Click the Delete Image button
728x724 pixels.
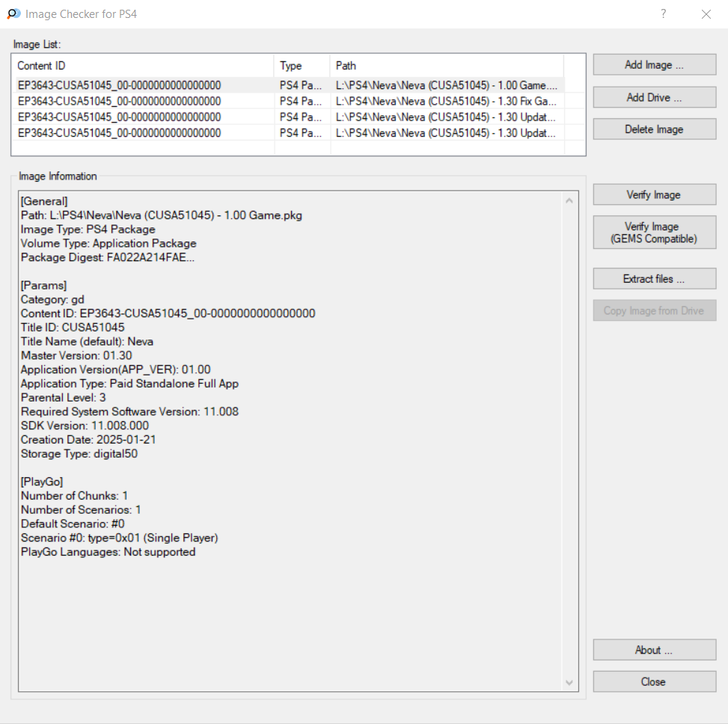[x=654, y=129]
